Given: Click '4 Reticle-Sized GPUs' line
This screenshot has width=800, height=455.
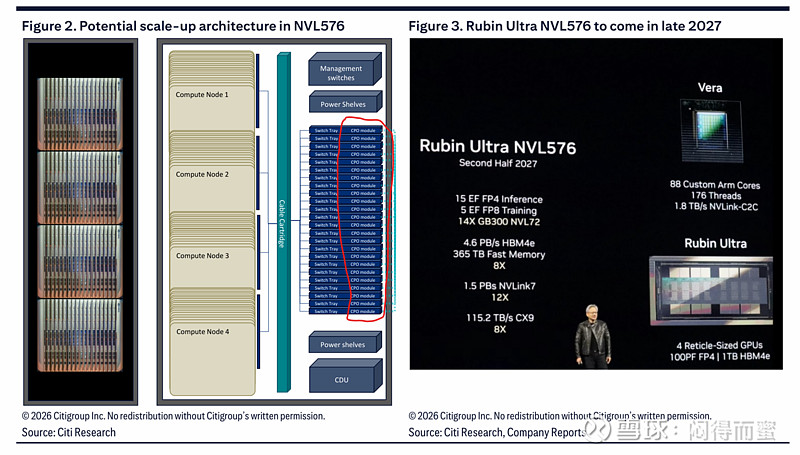Looking at the screenshot, I should [x=719, y=345].
